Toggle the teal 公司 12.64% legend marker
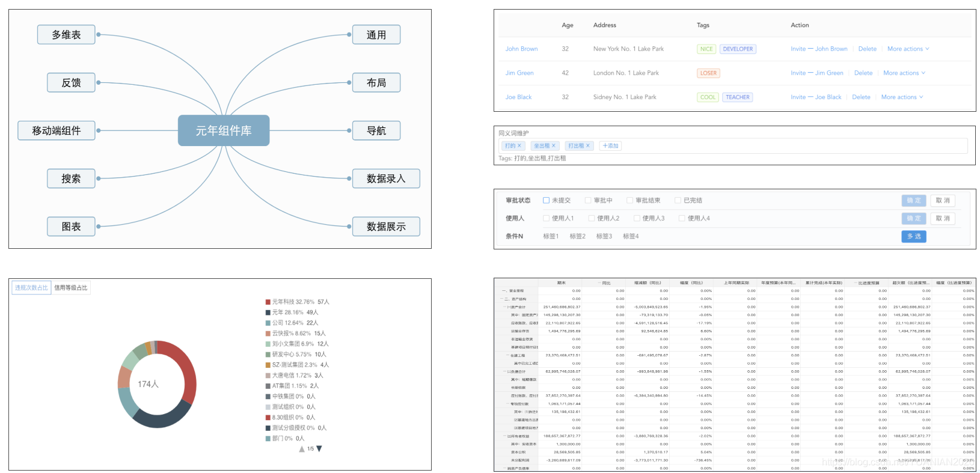The image size is (980, 473). tap(268, 323)
